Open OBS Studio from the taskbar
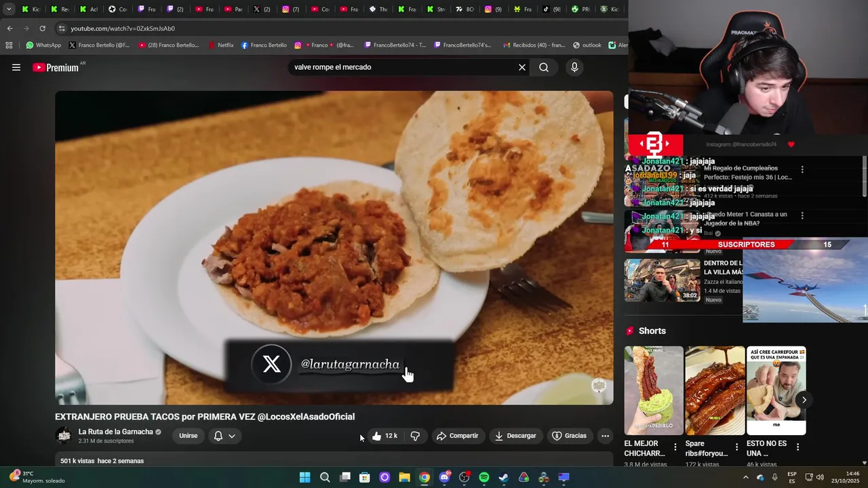Image resolution: width=868 pixels, height=488 pixels. tap(464, 477)
